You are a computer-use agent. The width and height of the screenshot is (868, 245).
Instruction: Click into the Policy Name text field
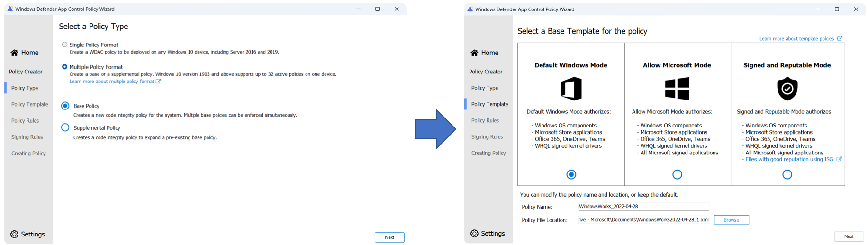click(643, 207)
